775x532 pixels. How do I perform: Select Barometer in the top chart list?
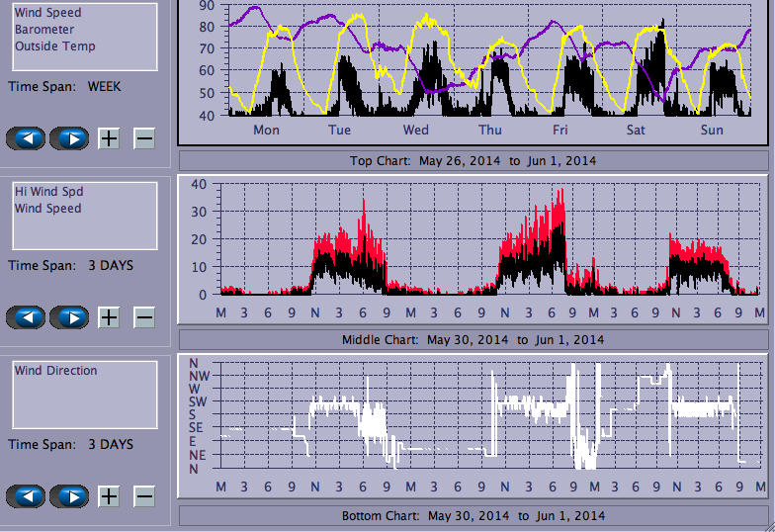pyautogui.click(x=43, y=30)
